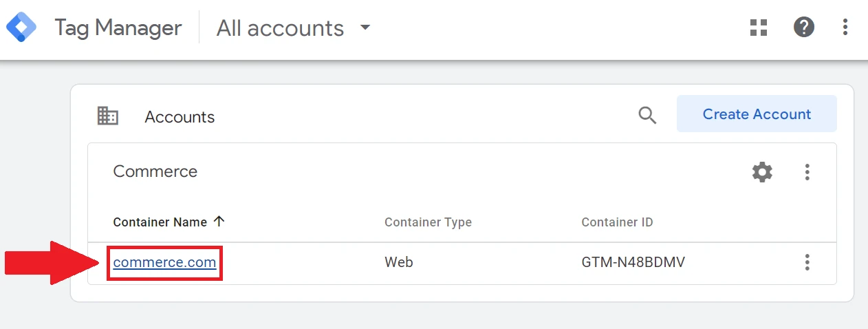Viewport: 868px width, 329px height.
Task: Open the commerce.com container link
Action: pyautogui.click(x=164, y=262)
